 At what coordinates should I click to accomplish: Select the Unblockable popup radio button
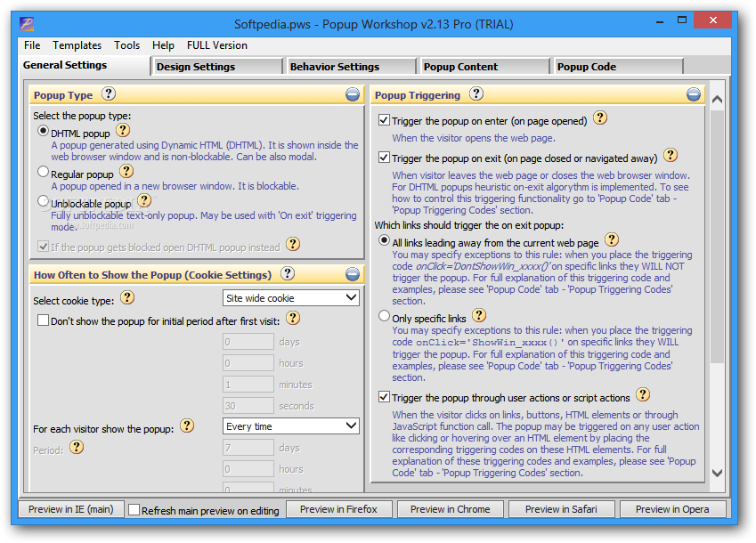[43, 201]
